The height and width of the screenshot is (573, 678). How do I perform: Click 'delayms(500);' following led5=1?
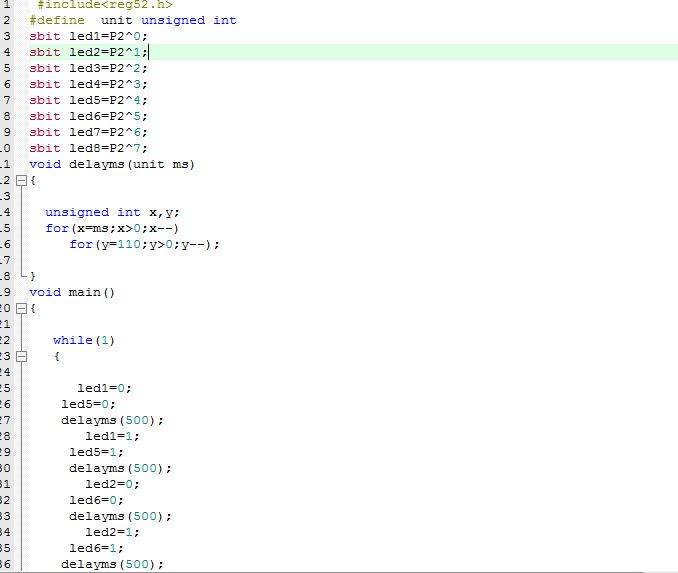click(x=120, y=468)
